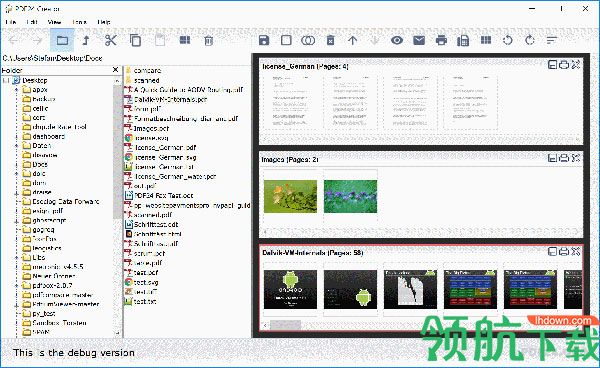Expand the ghostscript folder node
Image resolution: width=600 pixels, height=368 pixels.
click(16, 221)
